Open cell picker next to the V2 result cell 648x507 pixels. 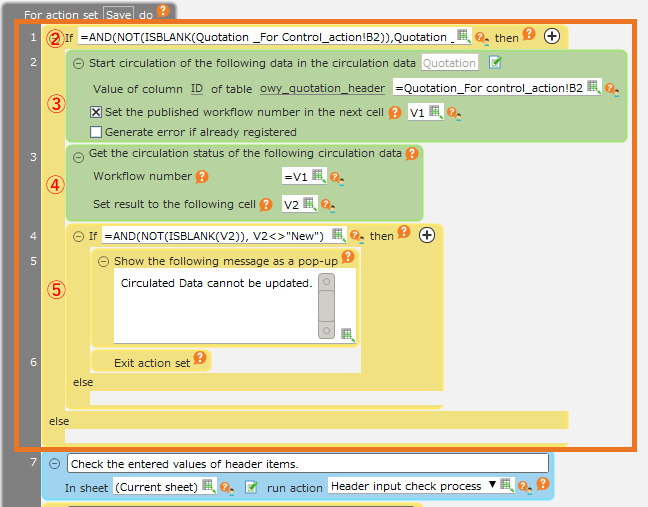point(310,204)
